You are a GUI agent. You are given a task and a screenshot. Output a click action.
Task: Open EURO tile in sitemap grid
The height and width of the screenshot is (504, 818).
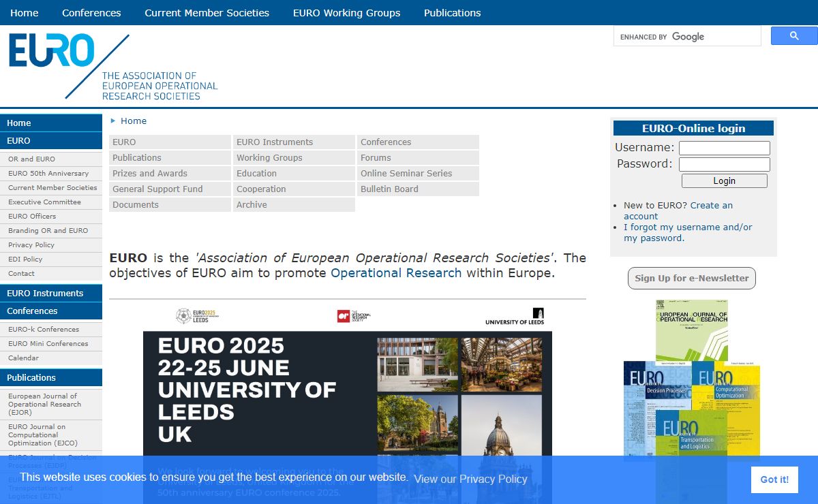[x=170, y=142]
